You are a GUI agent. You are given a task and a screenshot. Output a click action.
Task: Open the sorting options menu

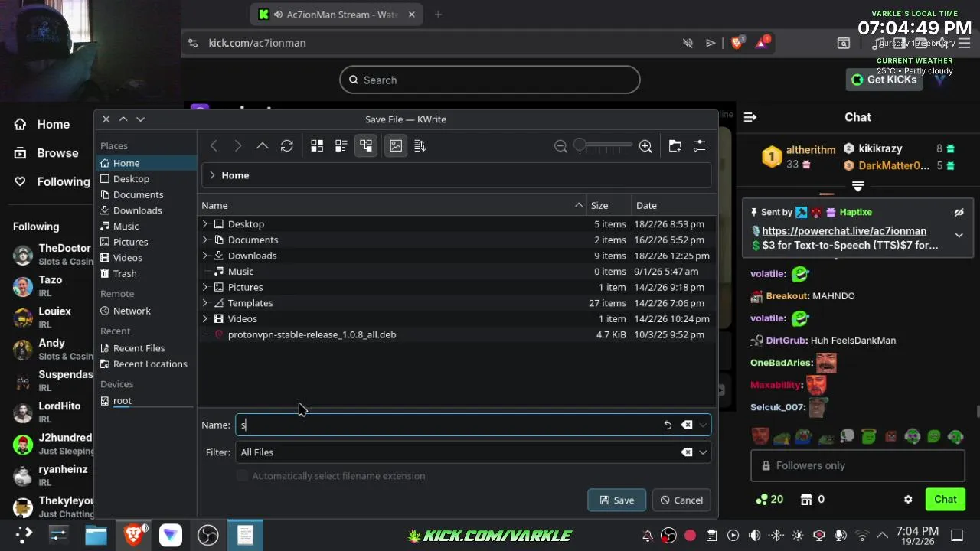click(x=420, y=145)
